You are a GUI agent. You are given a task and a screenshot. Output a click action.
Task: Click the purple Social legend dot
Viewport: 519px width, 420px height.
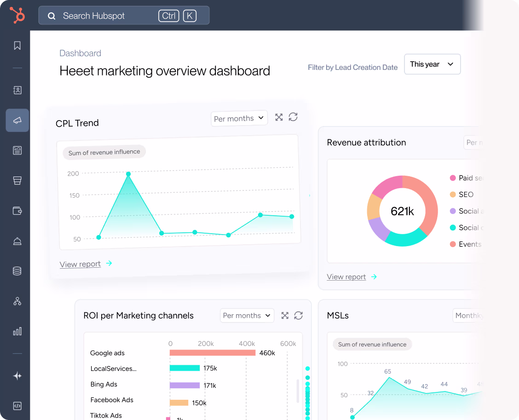point(453,211)
